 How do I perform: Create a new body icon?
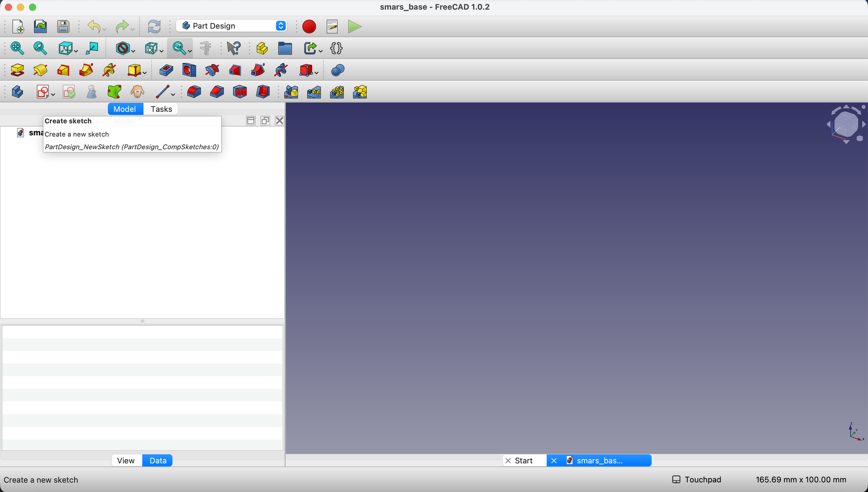(x=17, y=92)
